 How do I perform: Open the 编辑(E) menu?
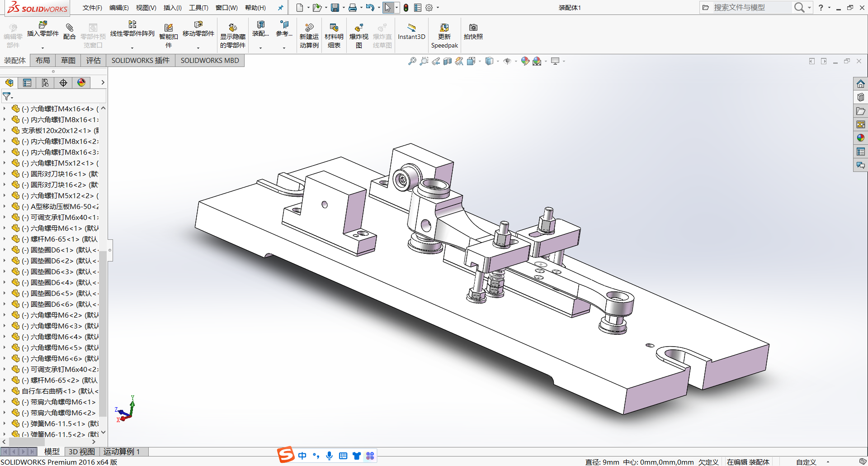click(x=119, y=8)
